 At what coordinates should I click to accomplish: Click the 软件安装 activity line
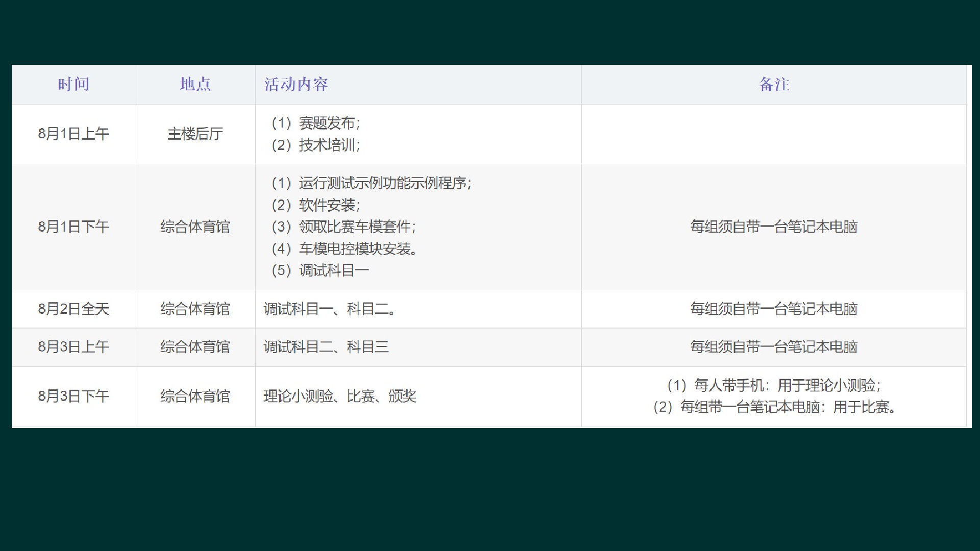click(316, 205)
